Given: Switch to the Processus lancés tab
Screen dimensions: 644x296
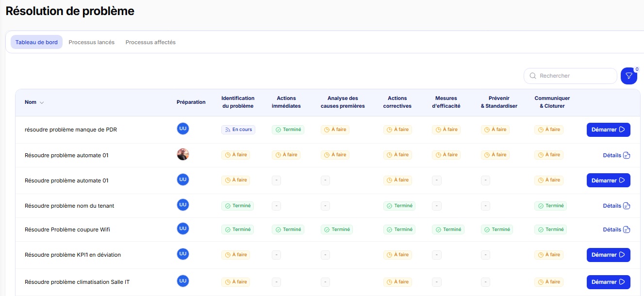Looking at the screenshot, I should 91,42.
